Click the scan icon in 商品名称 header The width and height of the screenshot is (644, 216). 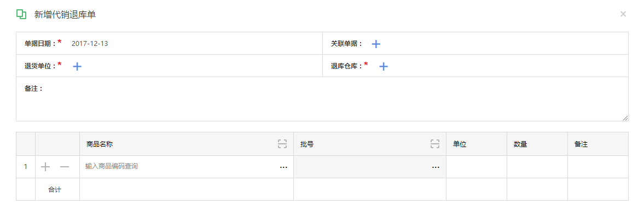click(x=282, y=144)
